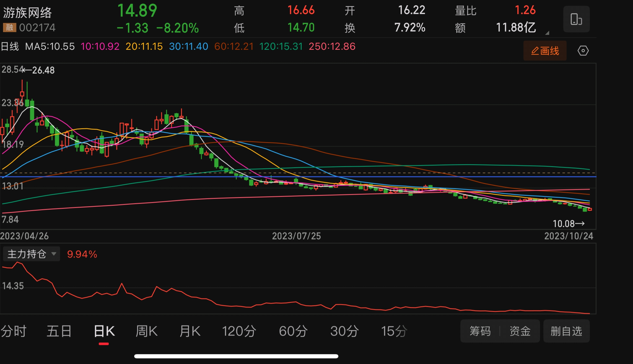Open chart settings hexagon icon

(x=583, y=51)
